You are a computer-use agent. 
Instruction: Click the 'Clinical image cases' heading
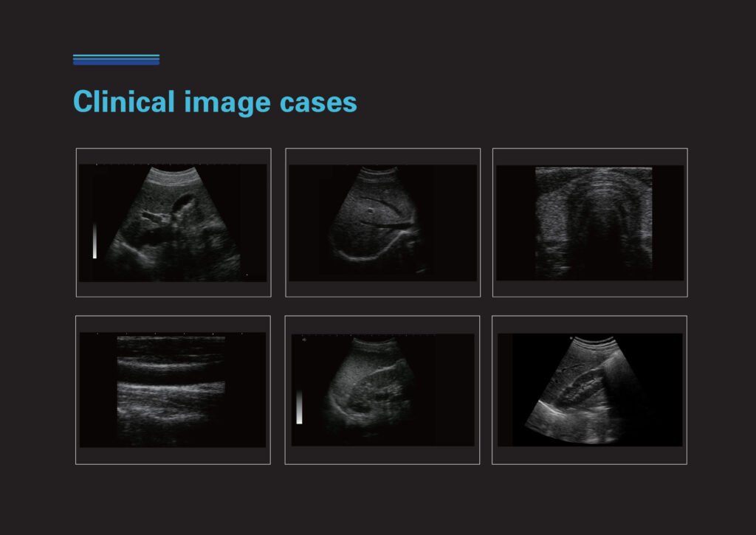pos(215,102)
